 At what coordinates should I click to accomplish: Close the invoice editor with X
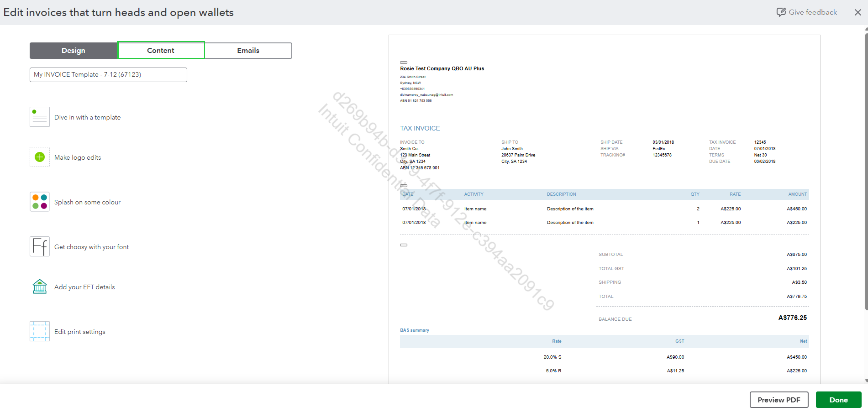[x=858, y=12]
